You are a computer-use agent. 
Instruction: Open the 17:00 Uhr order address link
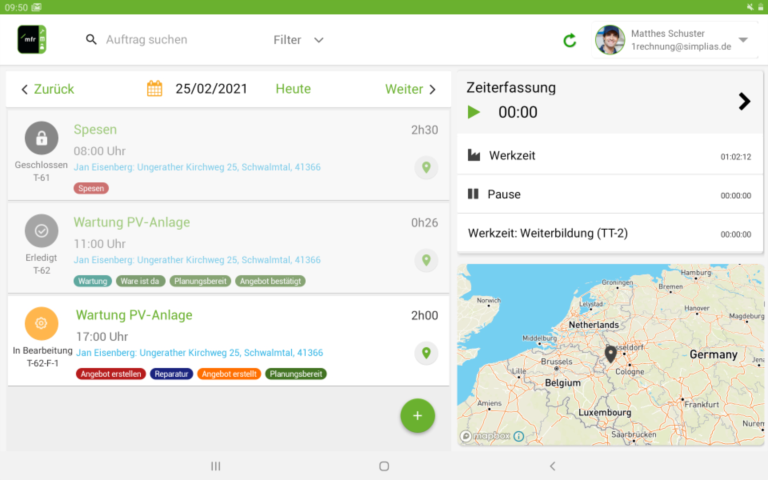[x=199, y=353]
